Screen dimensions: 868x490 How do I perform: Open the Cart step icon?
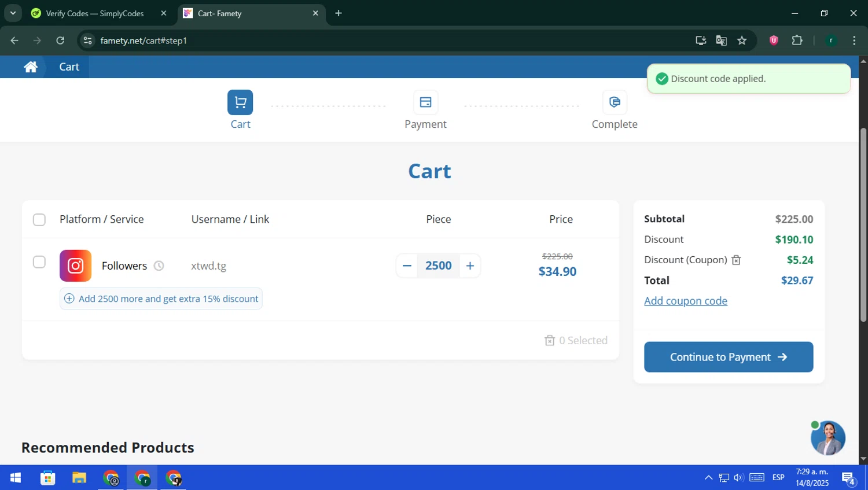click(240, 102)
